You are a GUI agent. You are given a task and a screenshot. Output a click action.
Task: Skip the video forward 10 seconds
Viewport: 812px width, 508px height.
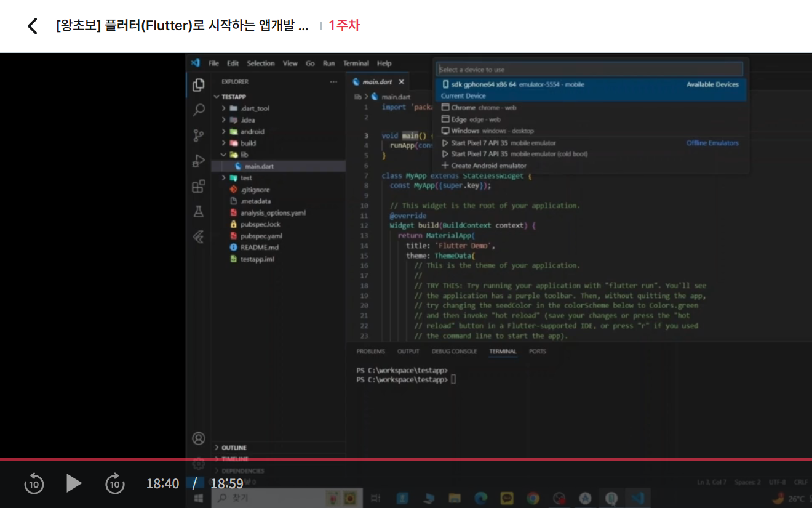(x=114, y=484)
